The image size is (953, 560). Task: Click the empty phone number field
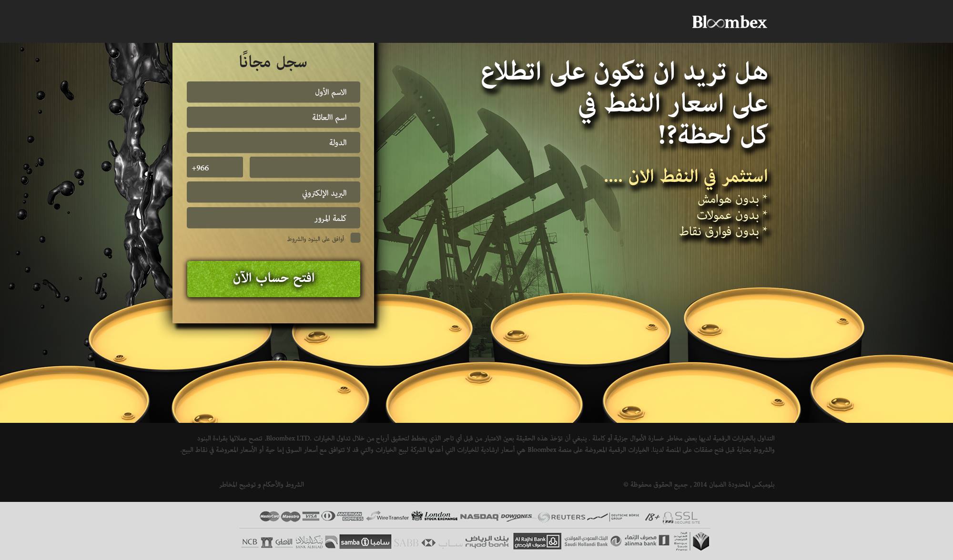[x=304, y=168]
